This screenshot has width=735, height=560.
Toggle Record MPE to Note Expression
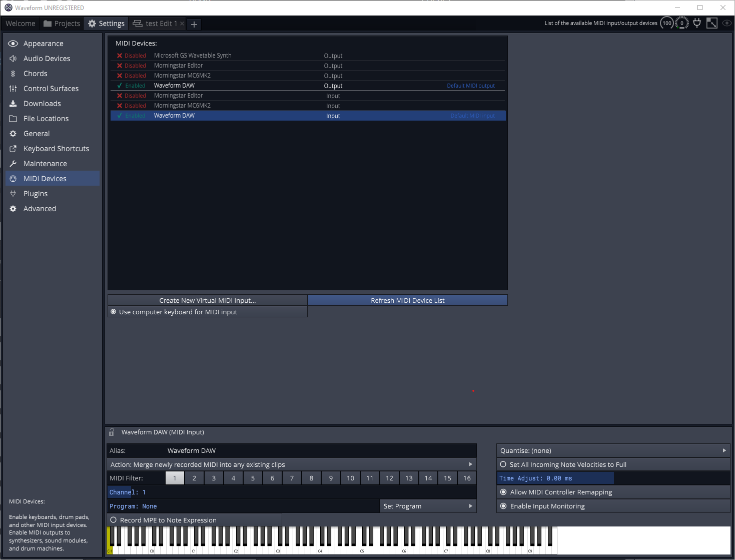(114, 520)
